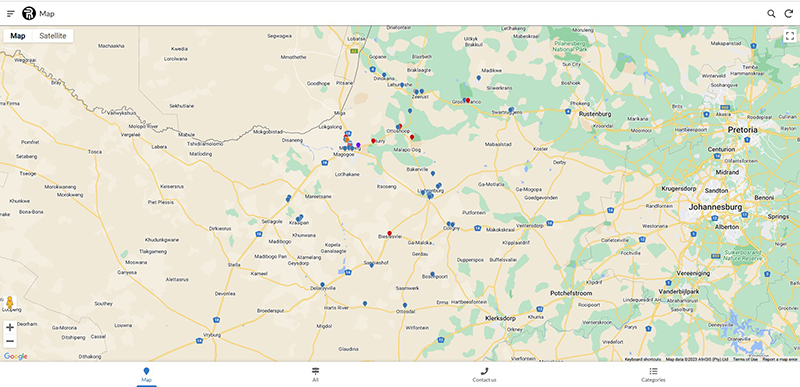Zoom out with the minus button
The height and width of the screenshot is (387, 800).
click(x=10, y=341)
